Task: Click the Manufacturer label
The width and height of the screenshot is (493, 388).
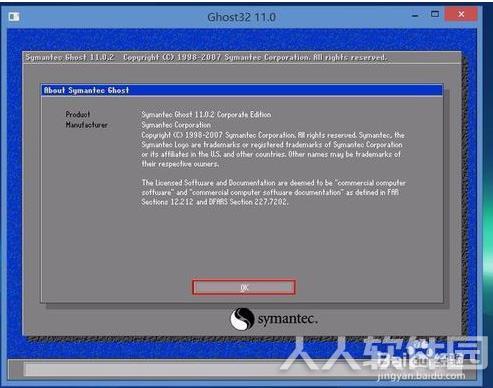Action: (x=86, y=125)
